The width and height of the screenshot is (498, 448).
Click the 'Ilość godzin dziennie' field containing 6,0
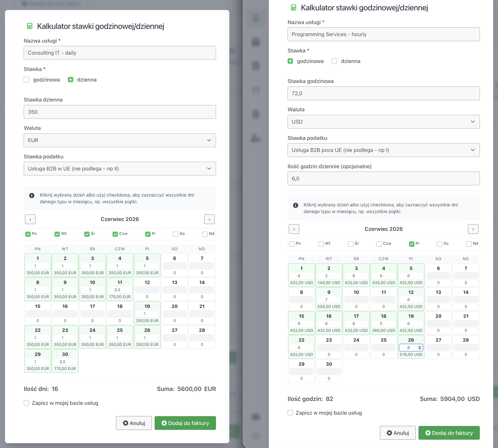[x=383, y=178]
